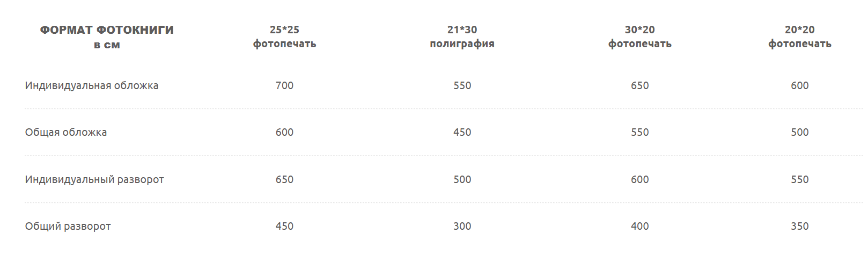Click the 30*20 фотопечать column header
The height and width of the screenshot is (262, 868).
[x=639, y=37]
